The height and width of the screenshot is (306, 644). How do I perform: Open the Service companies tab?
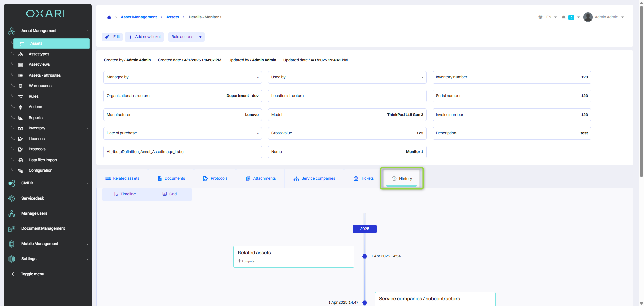click(314, 179)
